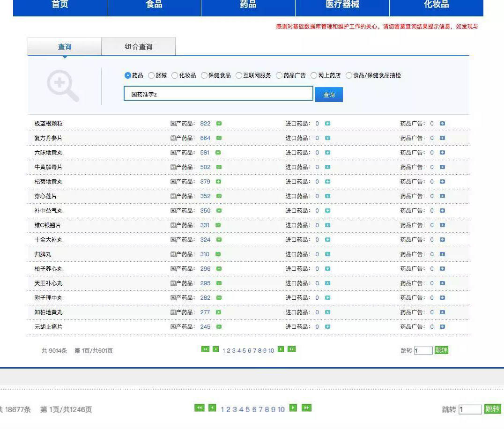Expand domestic drugs for 复方丹参片
Image resolution: width=504 pixels, height=429 pixels.
[219, 138]
